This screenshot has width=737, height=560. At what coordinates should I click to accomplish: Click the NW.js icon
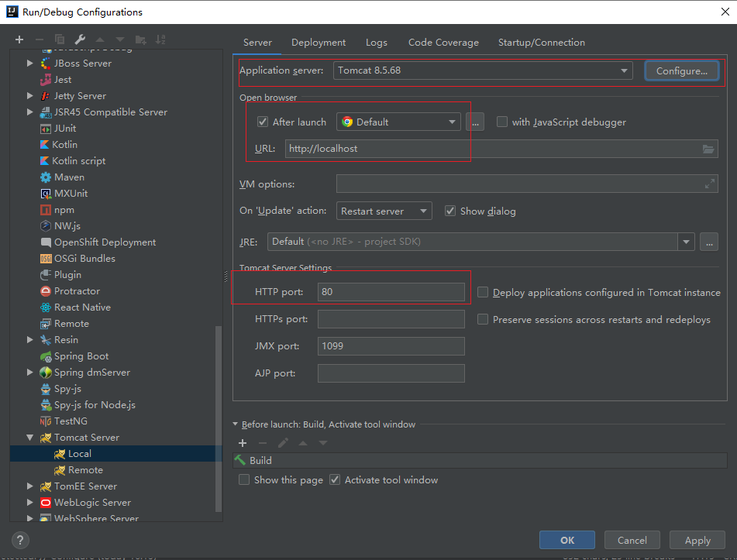46,226
